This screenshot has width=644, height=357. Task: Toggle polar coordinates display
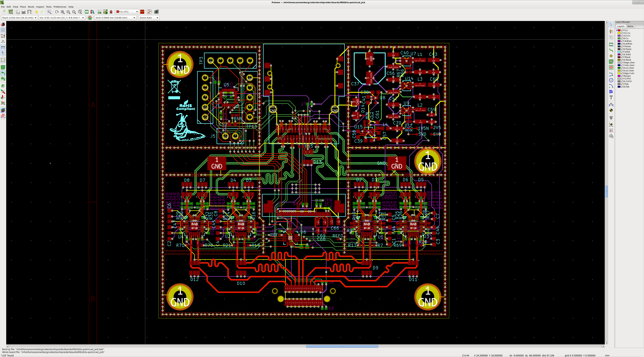[x=3, y=36]
